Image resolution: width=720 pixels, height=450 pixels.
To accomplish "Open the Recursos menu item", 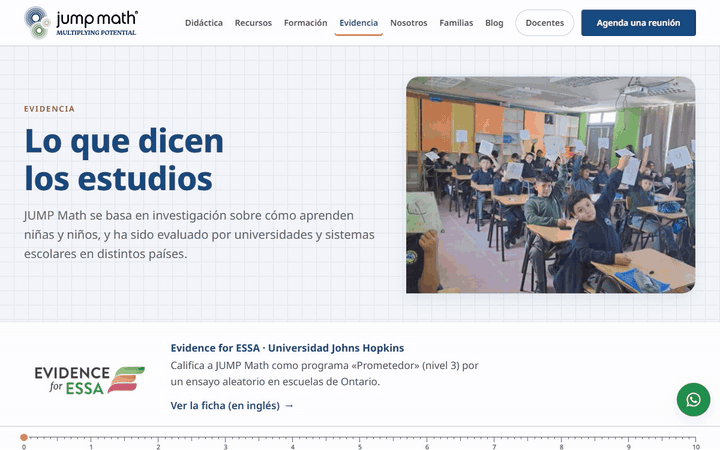I will click(x=253, y=23).
